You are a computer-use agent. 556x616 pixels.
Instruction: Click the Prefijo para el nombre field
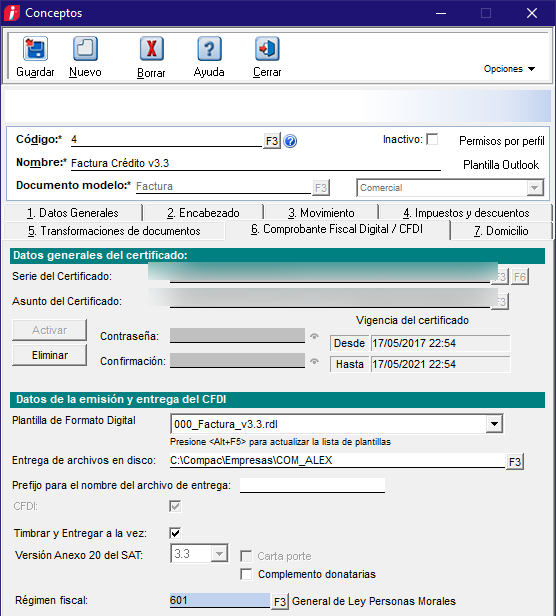tap(312, 485)
